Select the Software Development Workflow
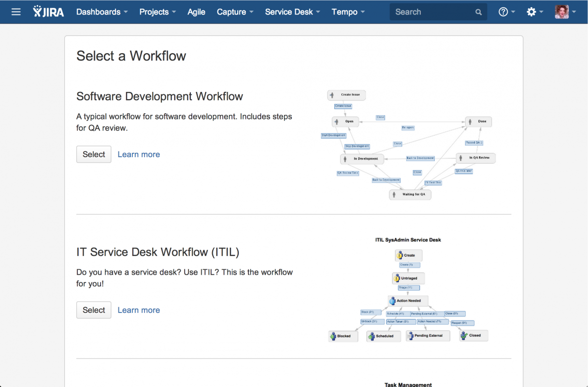Screen dimensions: 588x387 94,154
